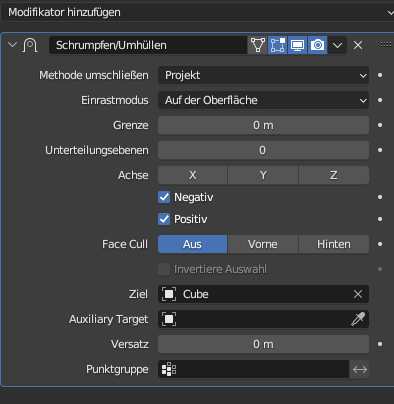
Task: Open the Modifikator hinzufügen dropdown
Action: point(197,12)
